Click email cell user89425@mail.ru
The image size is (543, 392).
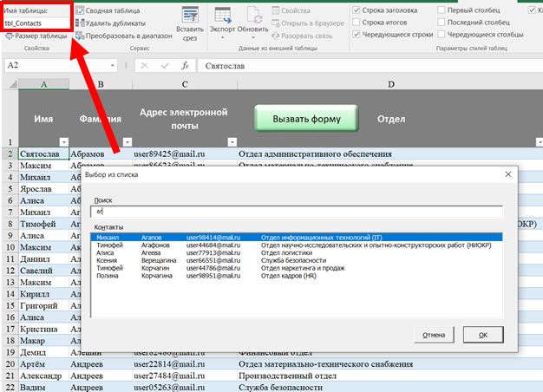(185, 154)
